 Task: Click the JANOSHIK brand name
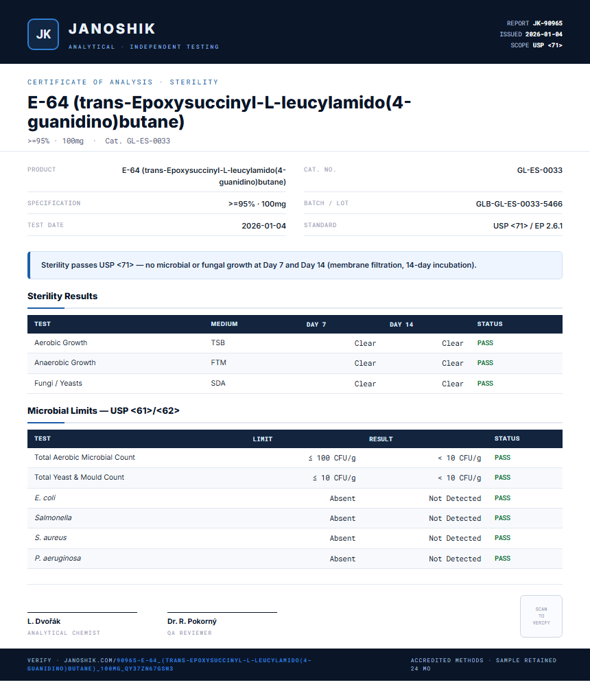(x=112, y=29)
